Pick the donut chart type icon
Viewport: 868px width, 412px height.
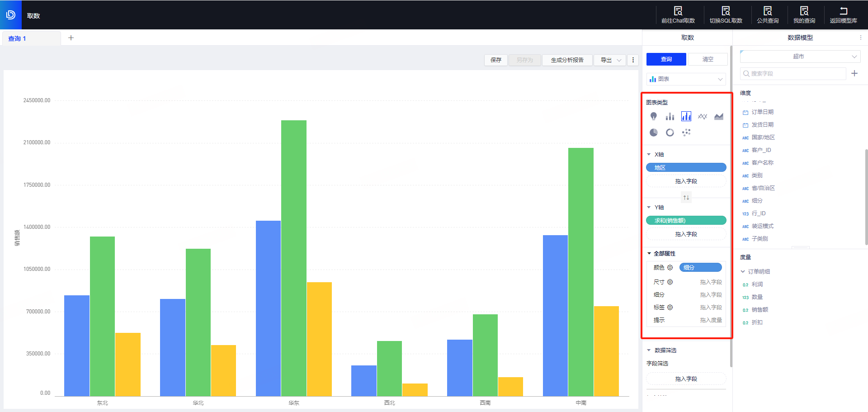[x=670, y=133]
